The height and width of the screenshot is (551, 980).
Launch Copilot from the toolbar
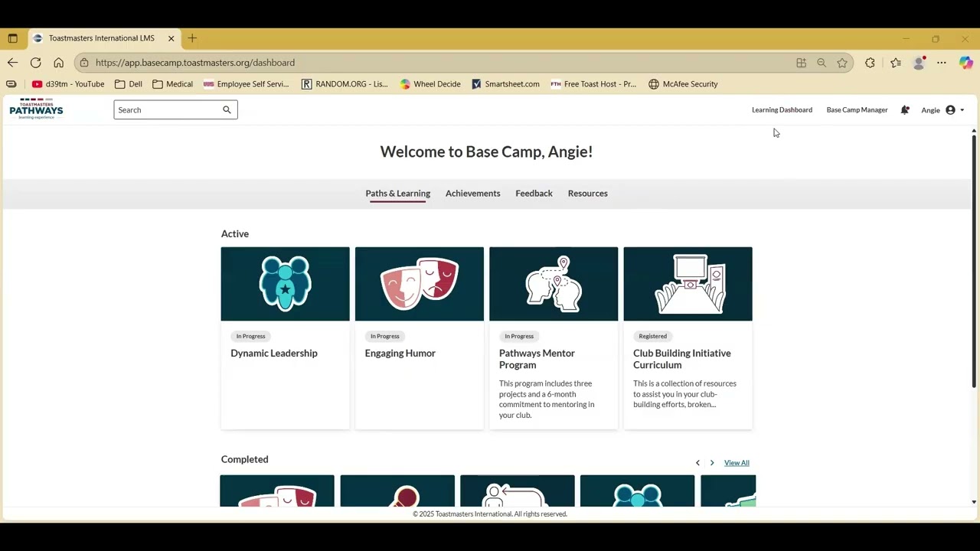[x=965, y=63]
